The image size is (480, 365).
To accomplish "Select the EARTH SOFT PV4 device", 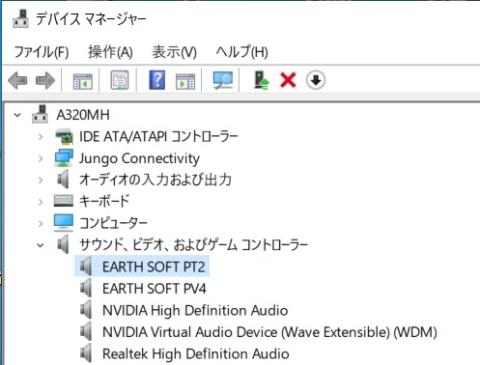I will pos(154,288).
